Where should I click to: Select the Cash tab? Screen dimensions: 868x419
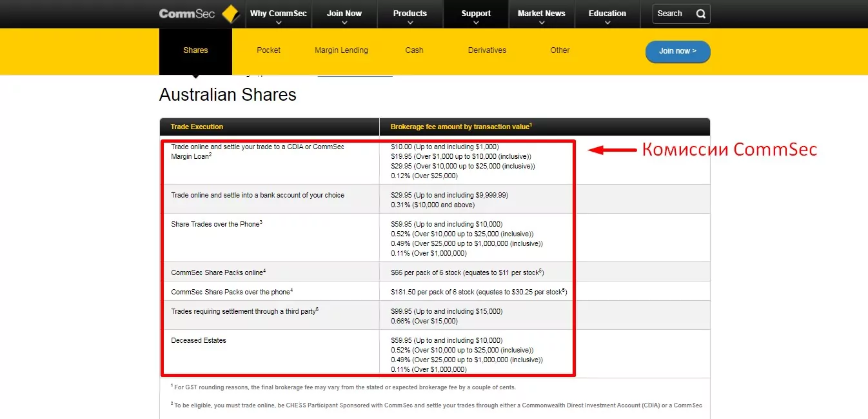(x=414, y=50)
